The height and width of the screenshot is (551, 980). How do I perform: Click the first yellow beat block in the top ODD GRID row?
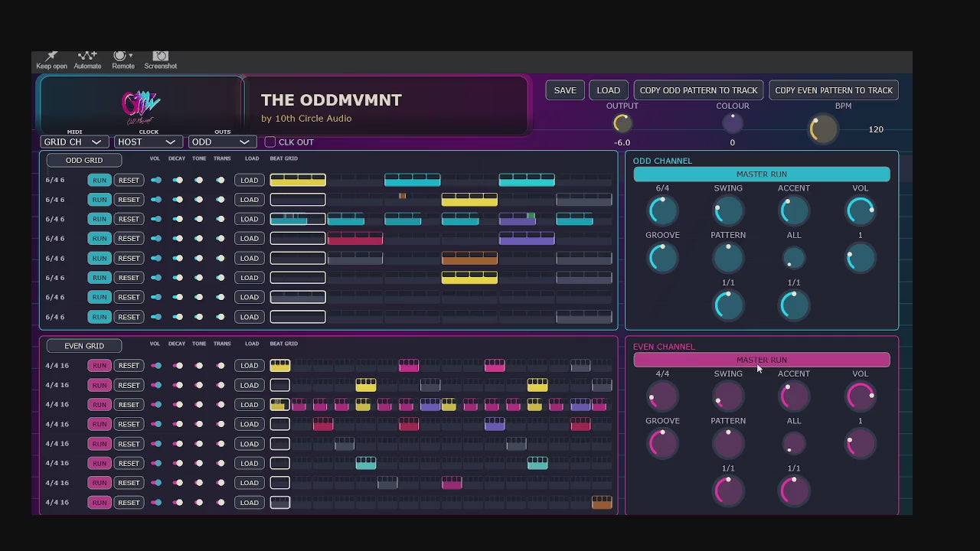coord(298,181)
